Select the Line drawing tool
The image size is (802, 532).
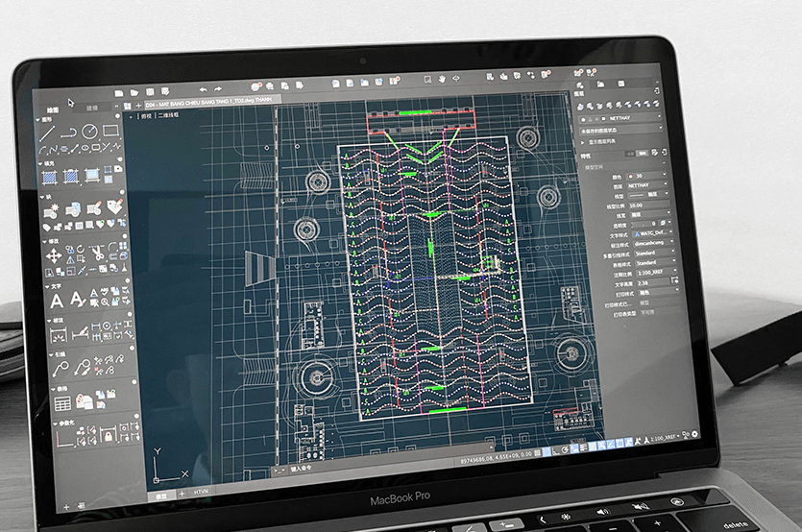48,134
